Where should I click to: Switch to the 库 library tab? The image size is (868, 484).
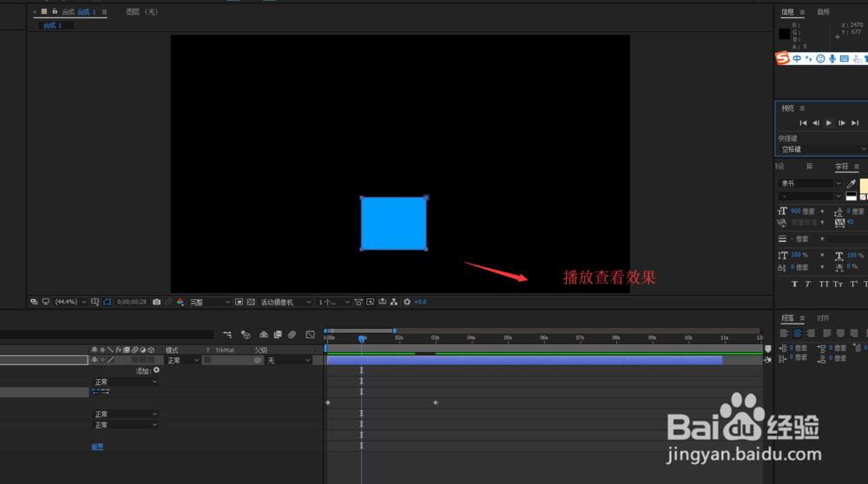click(809, 167)
